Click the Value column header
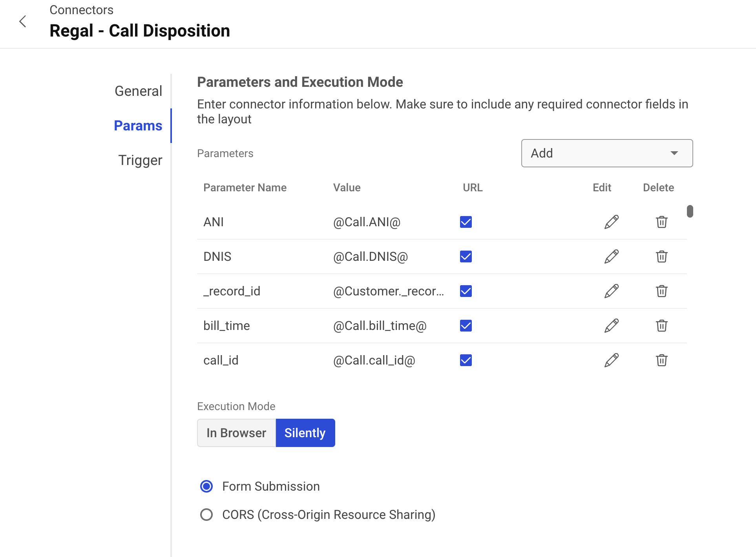Image resolution: width=756 pixels, height=557 pixels. click(347, 187)
